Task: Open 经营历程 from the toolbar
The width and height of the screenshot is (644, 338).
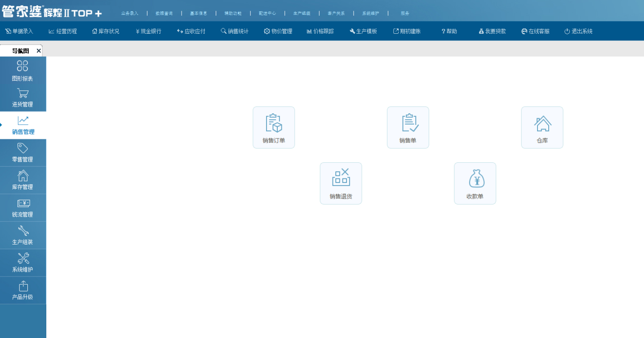Action: pos(63,31)
